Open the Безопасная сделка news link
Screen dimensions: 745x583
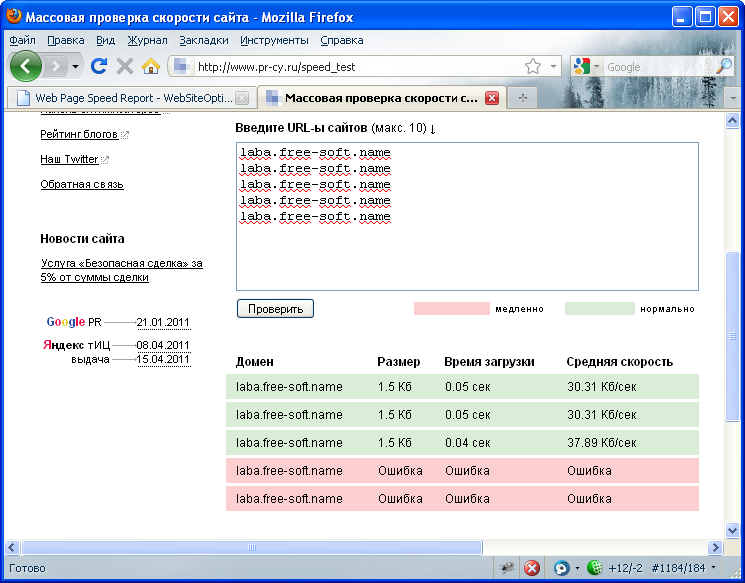pyautogui.click(x=122, y=270)
